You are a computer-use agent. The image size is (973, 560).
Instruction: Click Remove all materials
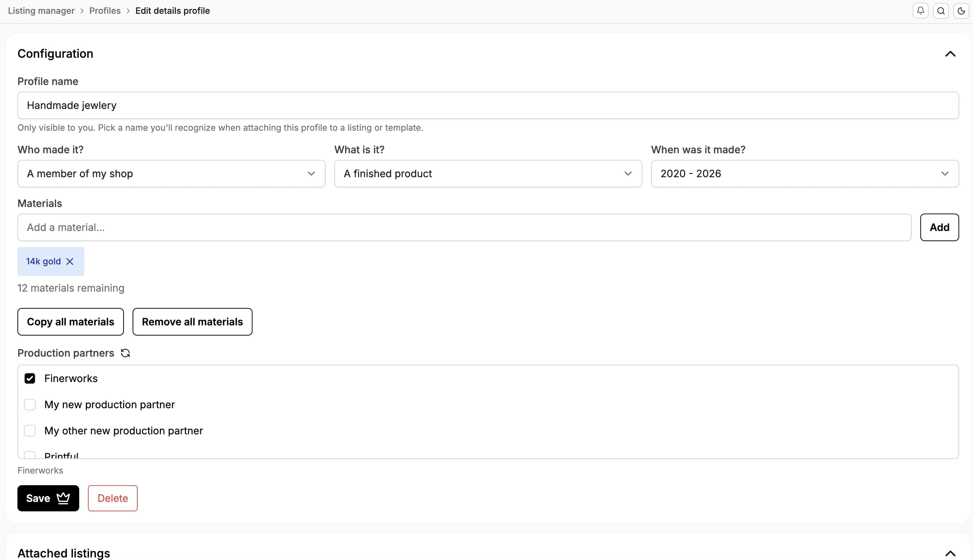192,322
